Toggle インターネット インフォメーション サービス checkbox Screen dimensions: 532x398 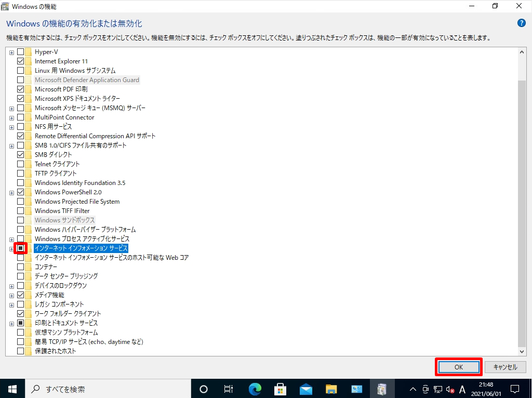[x=20, y=248]
